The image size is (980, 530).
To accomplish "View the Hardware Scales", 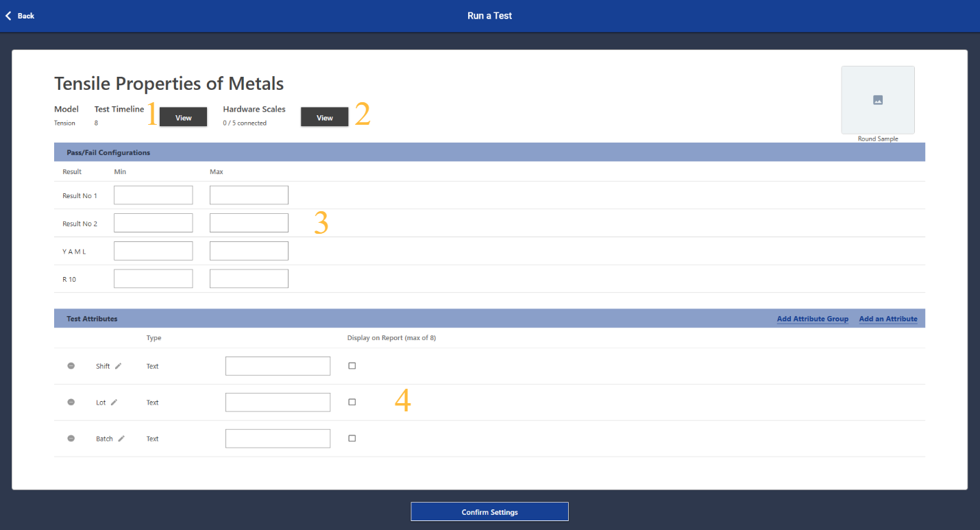I will click(325, 118).
